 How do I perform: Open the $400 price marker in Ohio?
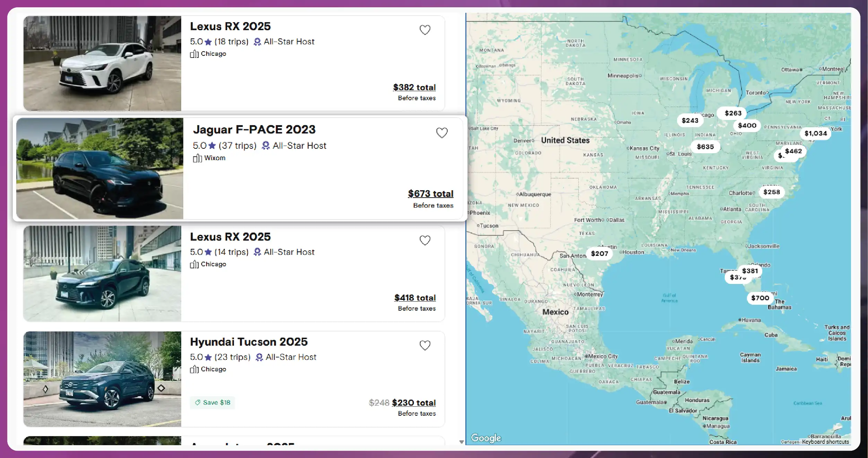click(x=747, y=126)
